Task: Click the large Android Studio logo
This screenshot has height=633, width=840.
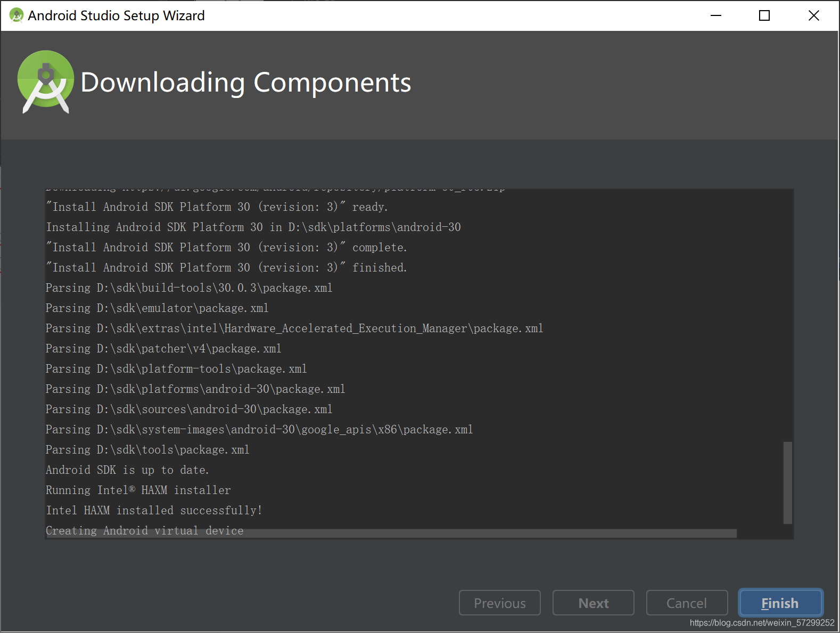Action: [46, 82]
